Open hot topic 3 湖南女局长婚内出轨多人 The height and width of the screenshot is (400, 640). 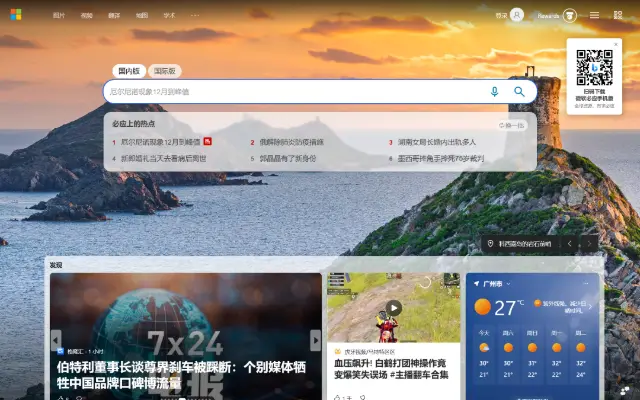click(x=437, y=142)
